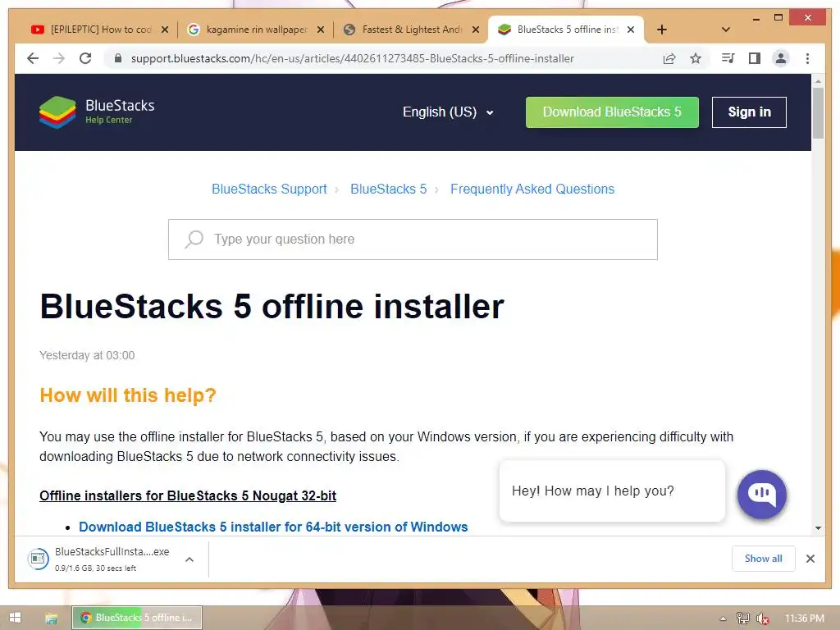Open a new browser tab
This screenshot has width=840, height=630.
coord(662,30)
